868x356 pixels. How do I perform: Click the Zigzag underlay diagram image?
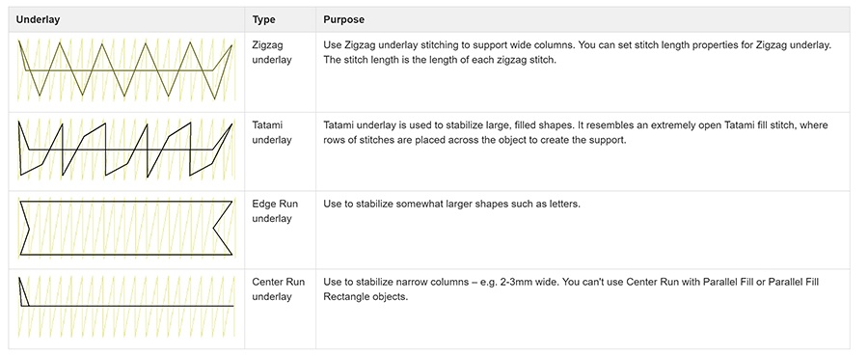pyautogui.click(x=125, y=70)
